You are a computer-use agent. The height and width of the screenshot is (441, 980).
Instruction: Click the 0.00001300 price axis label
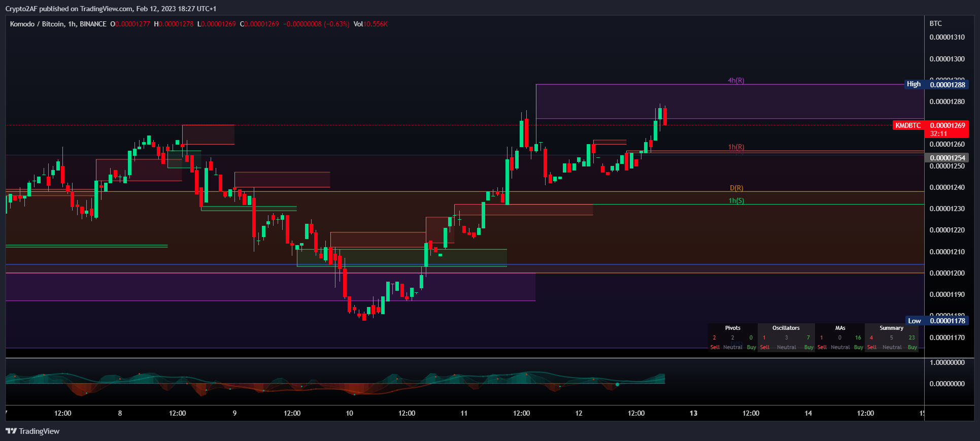947,59
